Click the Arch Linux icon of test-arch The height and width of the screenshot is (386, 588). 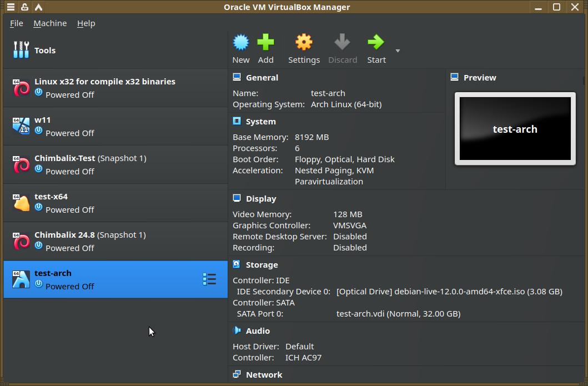21,279
